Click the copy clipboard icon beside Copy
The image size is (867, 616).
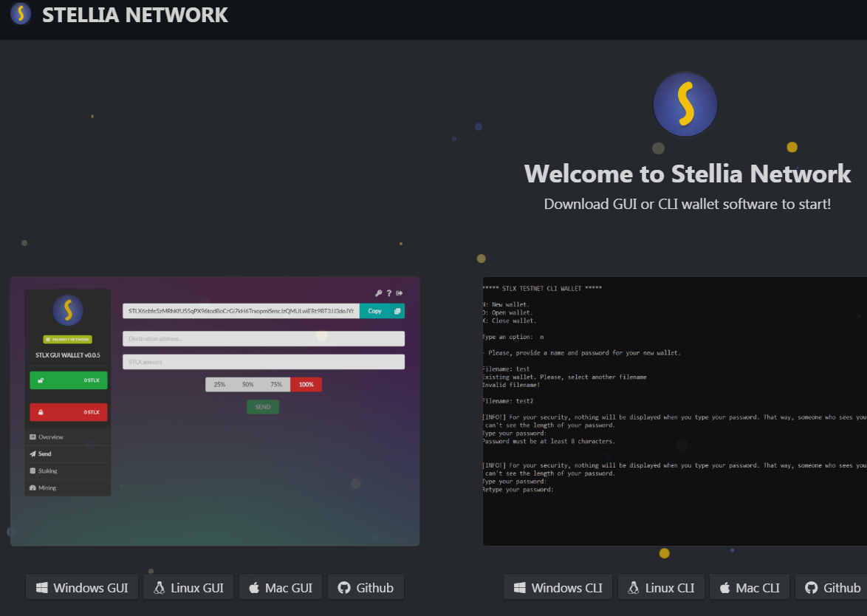[397, 311]
